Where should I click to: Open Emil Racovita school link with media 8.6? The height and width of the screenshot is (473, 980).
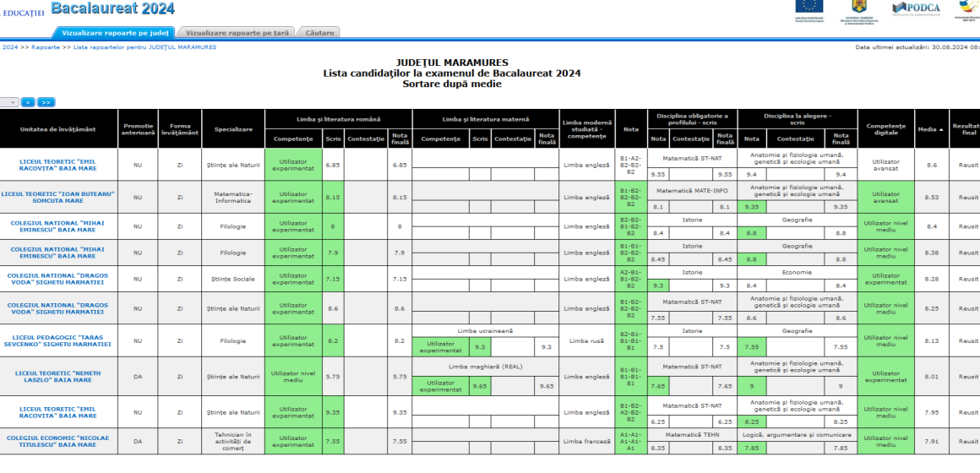(57, 165)
